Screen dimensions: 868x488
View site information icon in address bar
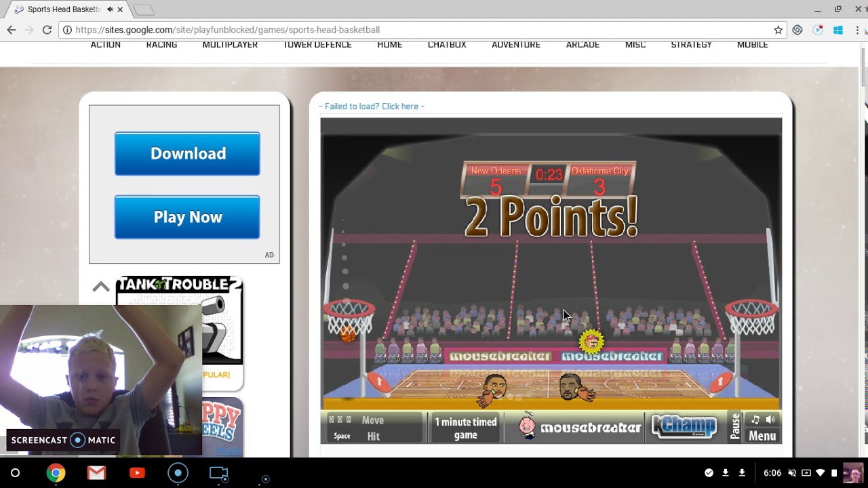point(67,30)
